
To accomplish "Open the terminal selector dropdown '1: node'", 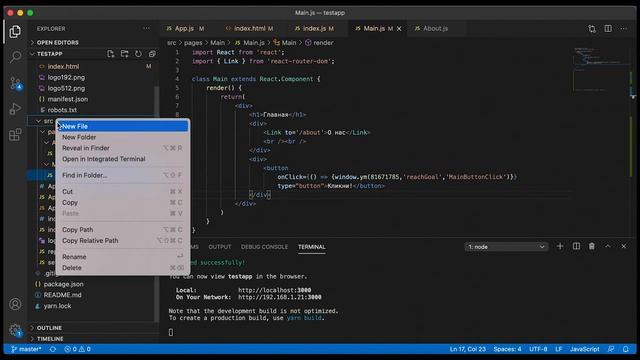I will (x=506, y=247).
